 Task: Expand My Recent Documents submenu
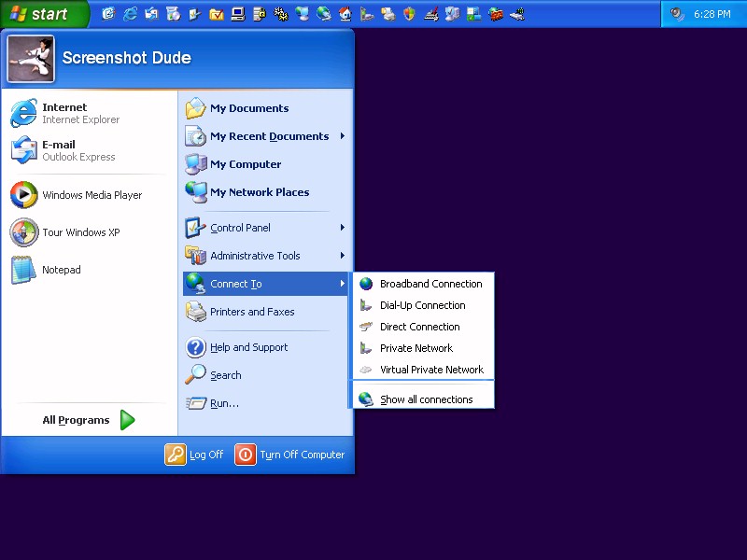[x=269, y=136]
